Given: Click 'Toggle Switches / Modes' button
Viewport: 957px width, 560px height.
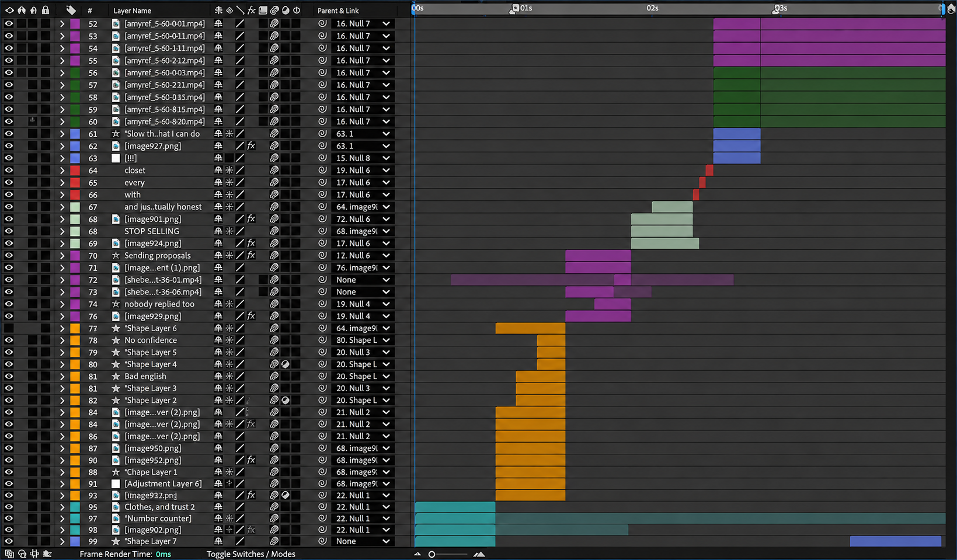Looking at the screenshot, I should (250, 554).
